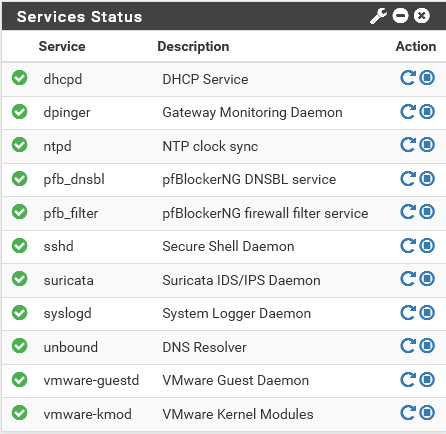Click the Description column header

tap(193, 47)
